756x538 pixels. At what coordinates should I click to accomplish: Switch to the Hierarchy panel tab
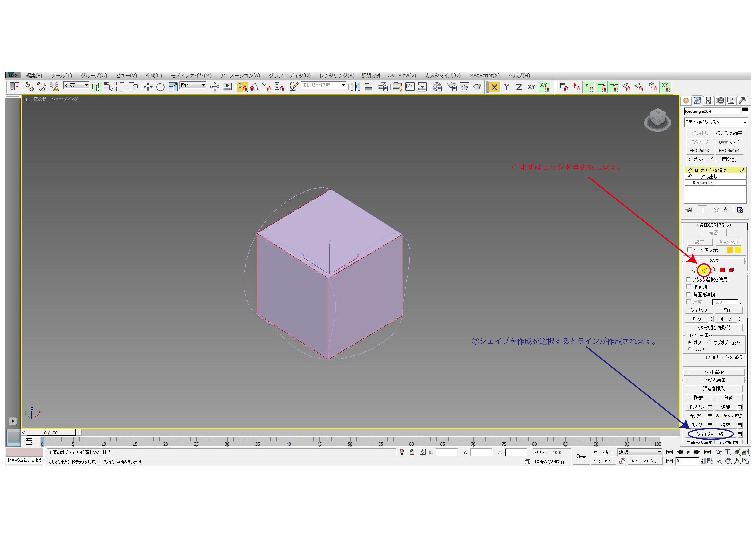click(x=708, y=100)
